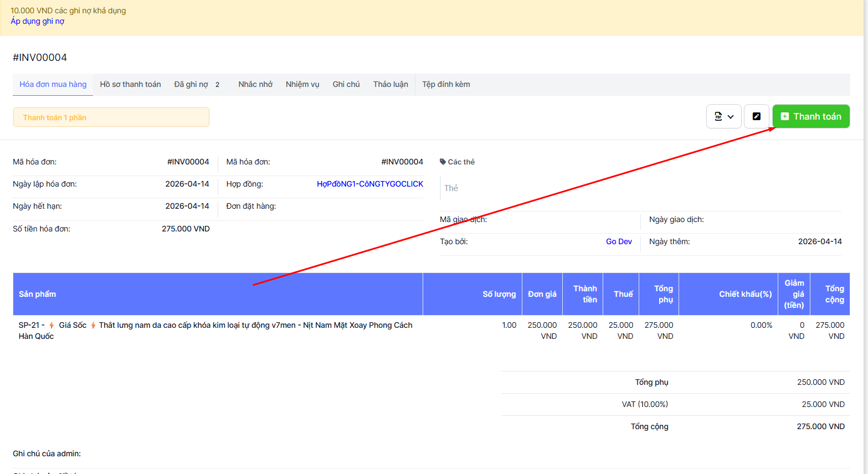Open the Go Dev creator profile link

tap(619, 241)
